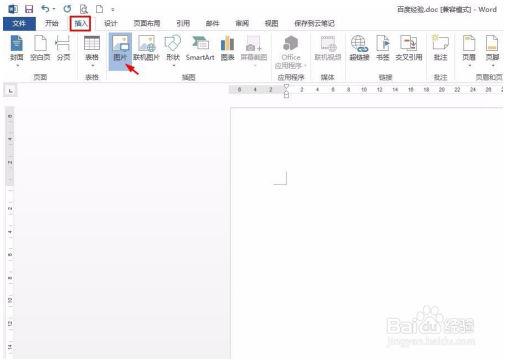Insert a Comment (批注)
Viewport: 506px width, 362px height.
pos(440,49)
